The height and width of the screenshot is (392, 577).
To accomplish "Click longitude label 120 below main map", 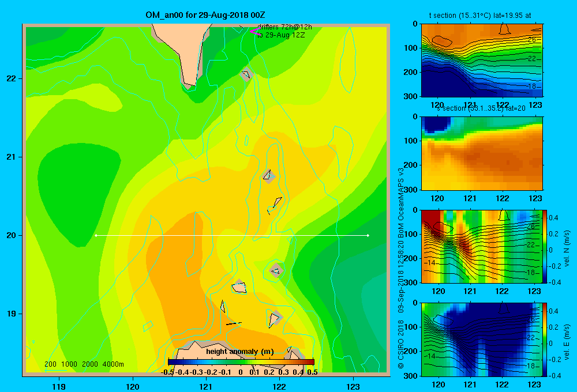I will click(133, 386).
